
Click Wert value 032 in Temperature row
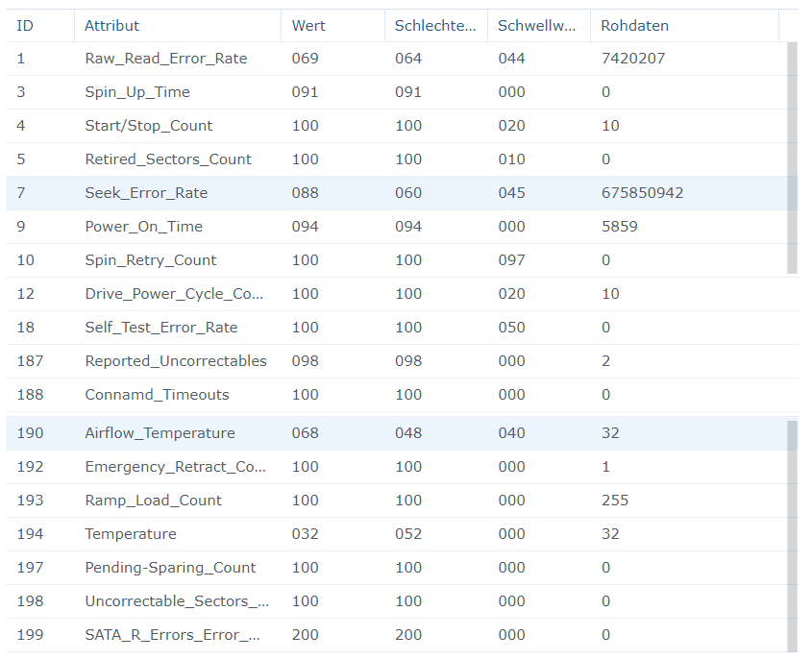305,534
